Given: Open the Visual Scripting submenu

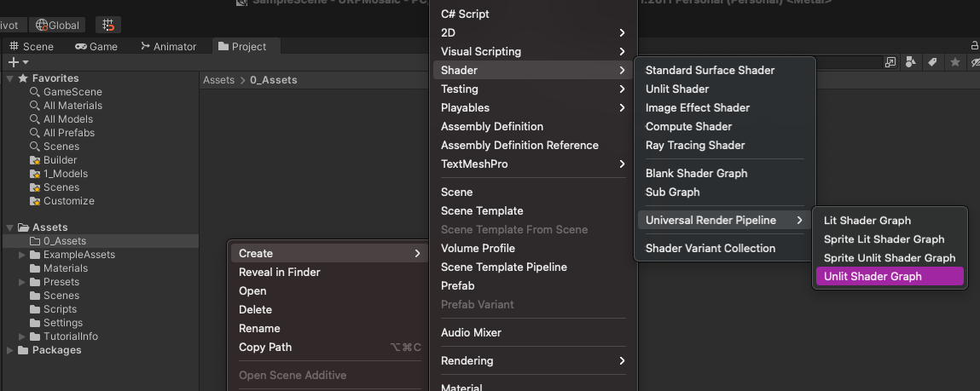Looking at the screenshot, I should (533, 51).
